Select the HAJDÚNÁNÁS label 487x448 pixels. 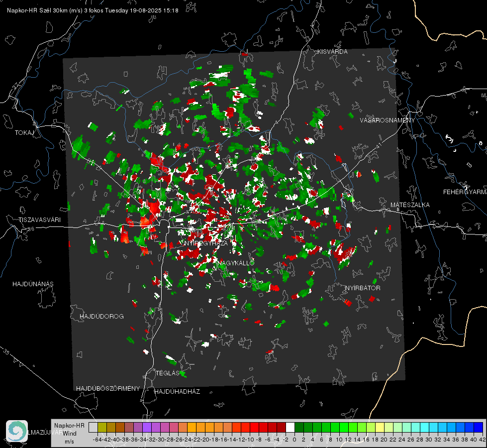33,284
